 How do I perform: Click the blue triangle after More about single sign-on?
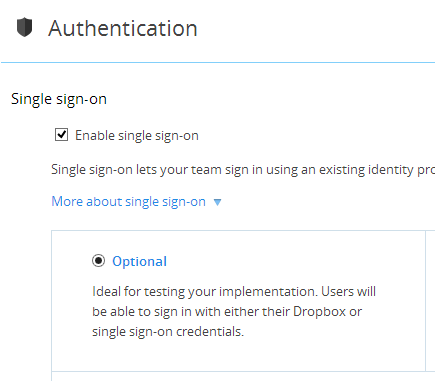[217, 202]
